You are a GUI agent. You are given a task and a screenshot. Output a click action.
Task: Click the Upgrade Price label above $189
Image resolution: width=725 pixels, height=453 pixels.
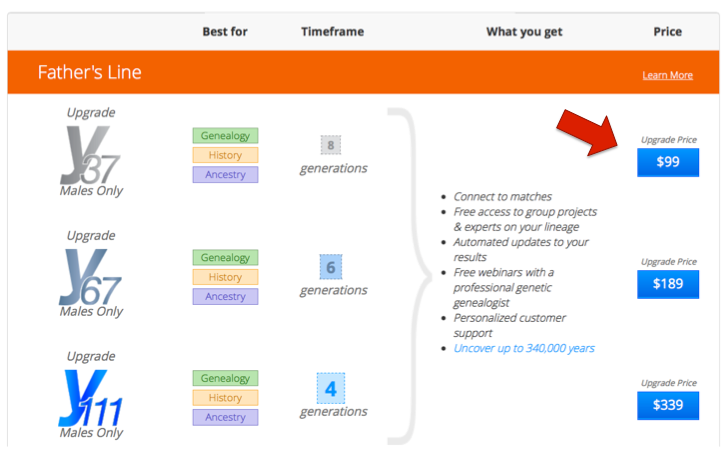pyautogui.click(x=669, y=262)
